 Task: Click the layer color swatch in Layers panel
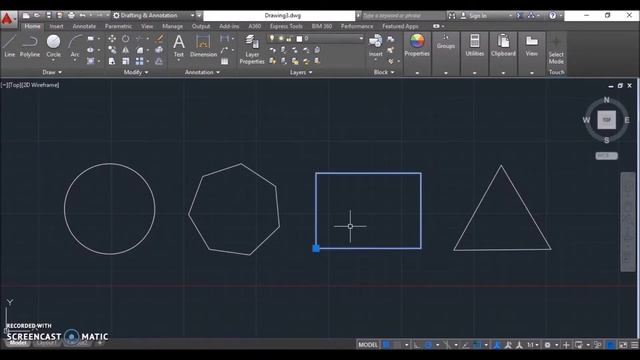coord(299,39)
